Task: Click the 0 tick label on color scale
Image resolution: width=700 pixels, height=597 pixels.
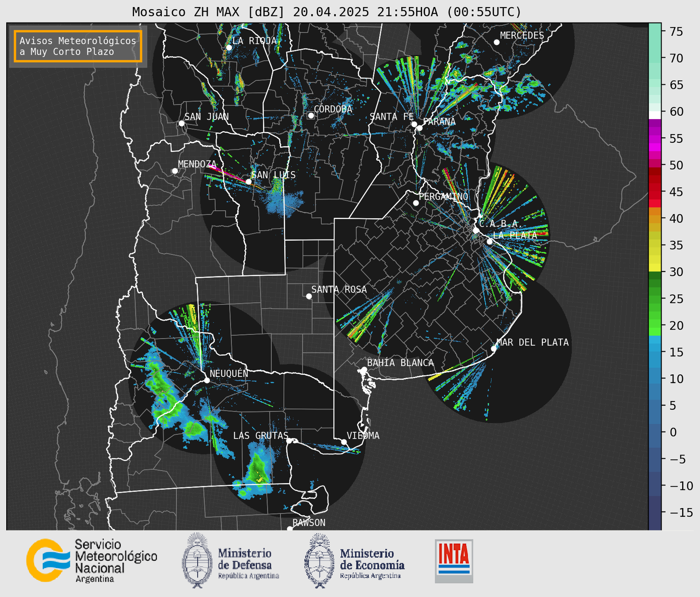Action: (673, 432)
